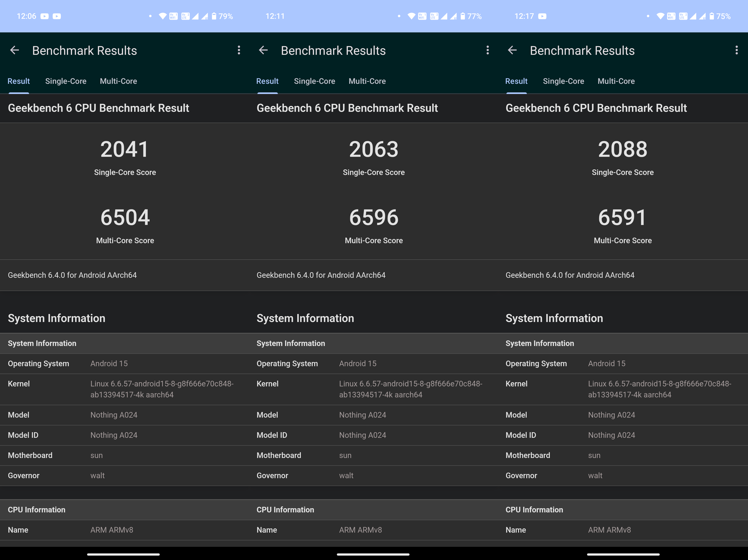748x560 pixels.
Task: Tap back arrow in the 12:06 screenshot
Action: [x=14, y=50]
